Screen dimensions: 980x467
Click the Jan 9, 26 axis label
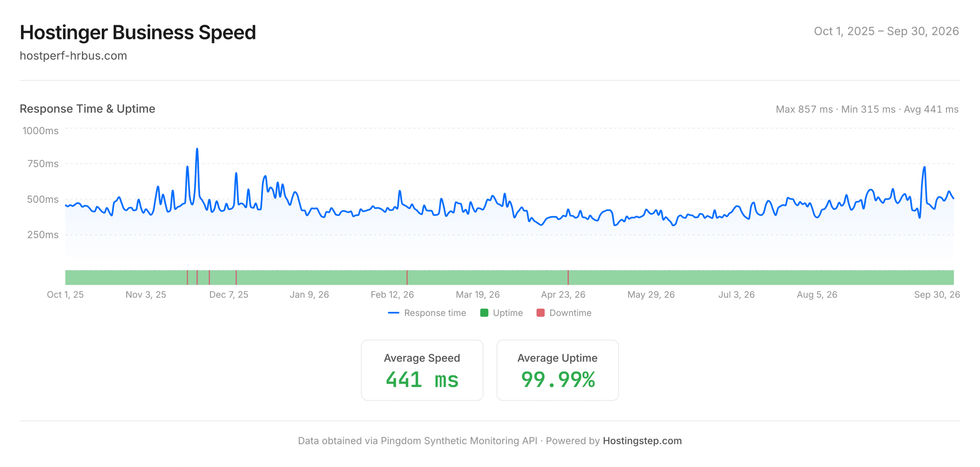[309, 294]
